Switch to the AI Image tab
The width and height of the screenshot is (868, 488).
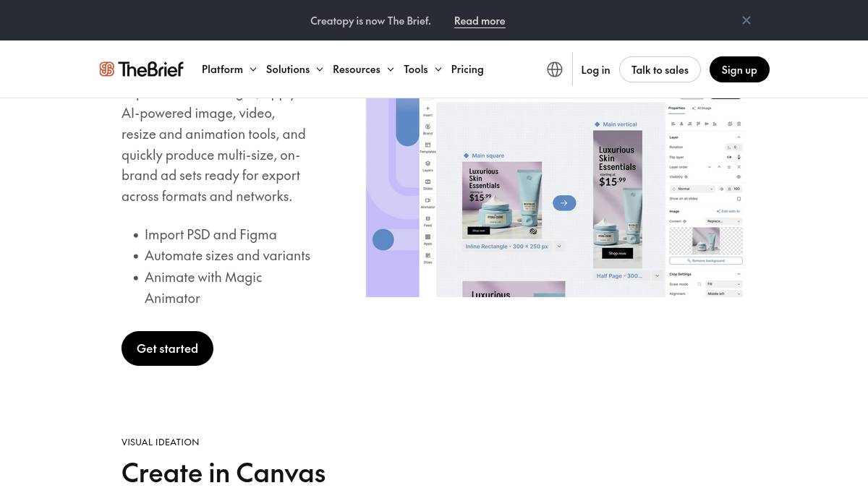pos(702,108)
